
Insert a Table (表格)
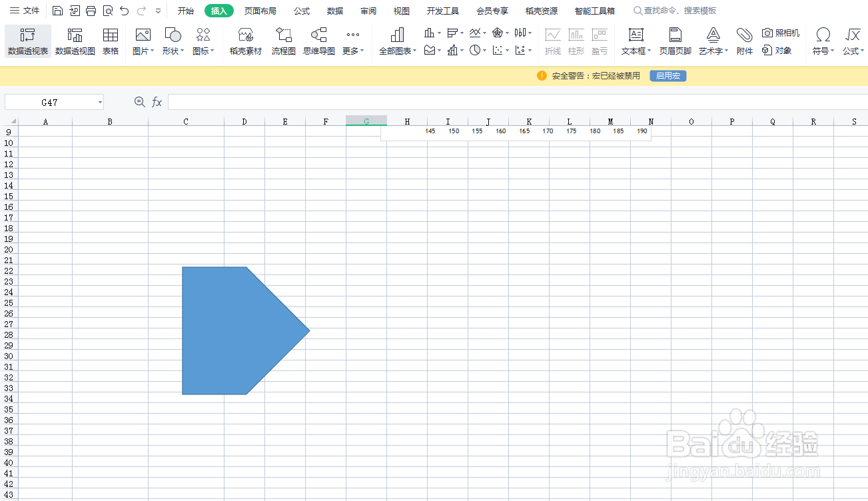(111, 41)
